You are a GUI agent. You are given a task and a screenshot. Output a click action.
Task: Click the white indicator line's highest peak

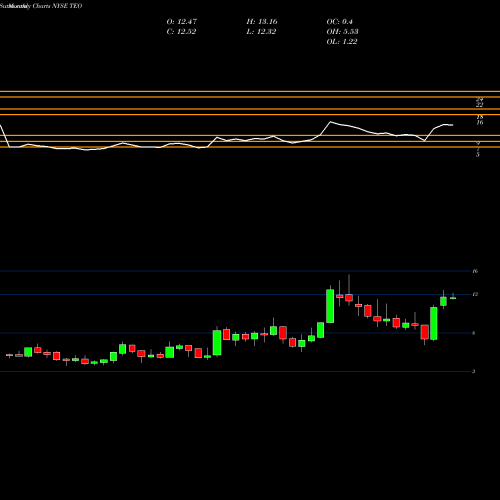point(331,122)
